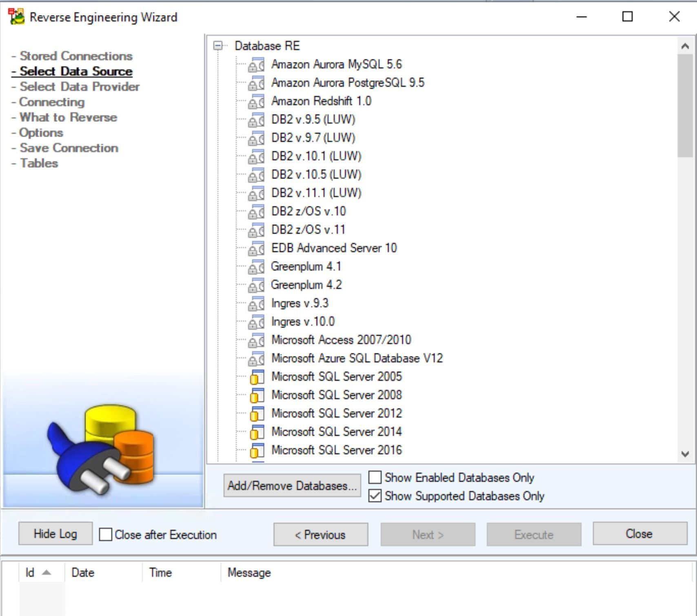Enable Show Enabled Databases Only checkbox
This screenshot has height=616, width=697.
click(x=375, y=477)
